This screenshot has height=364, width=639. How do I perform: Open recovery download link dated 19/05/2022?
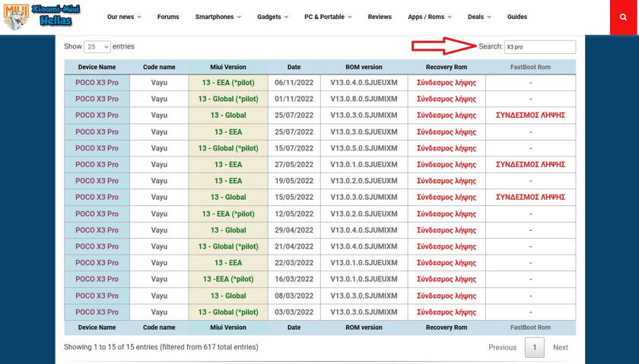[x=447, y=181]
